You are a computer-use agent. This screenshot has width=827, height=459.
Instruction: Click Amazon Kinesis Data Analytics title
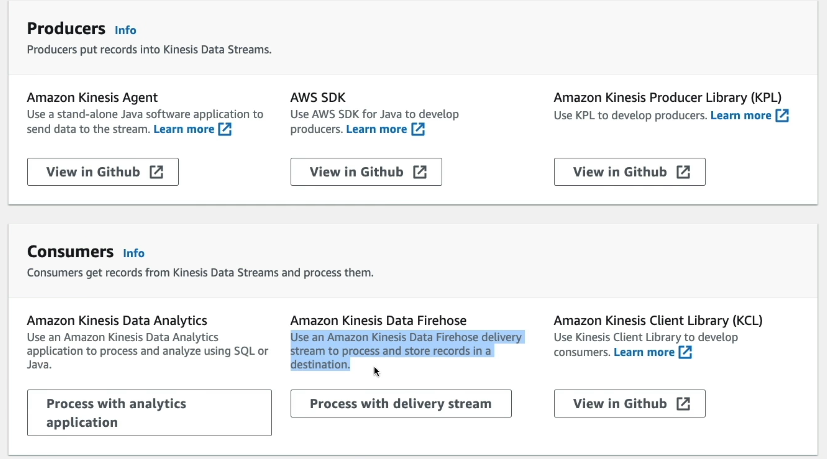[x=117, y=321]
